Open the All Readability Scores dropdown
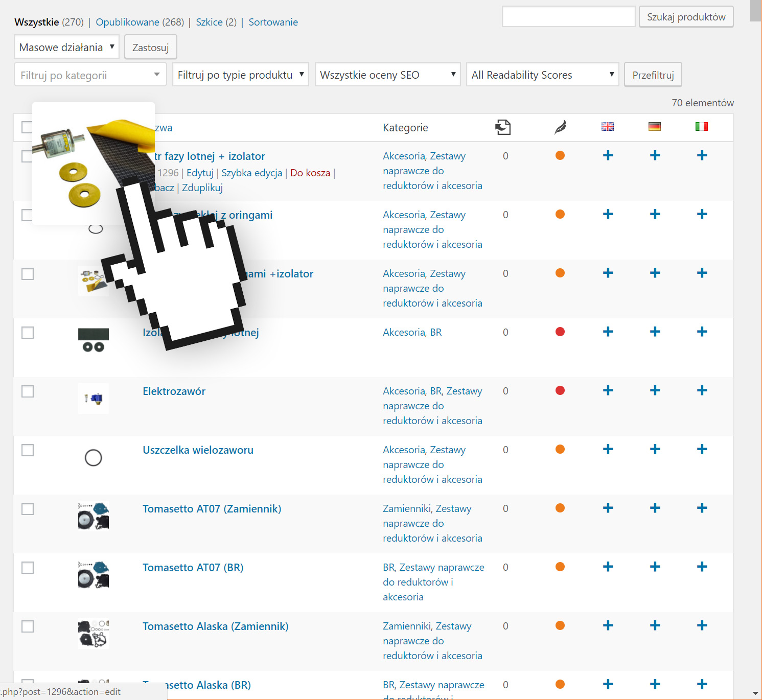762x700 pixels. point(543,75)
